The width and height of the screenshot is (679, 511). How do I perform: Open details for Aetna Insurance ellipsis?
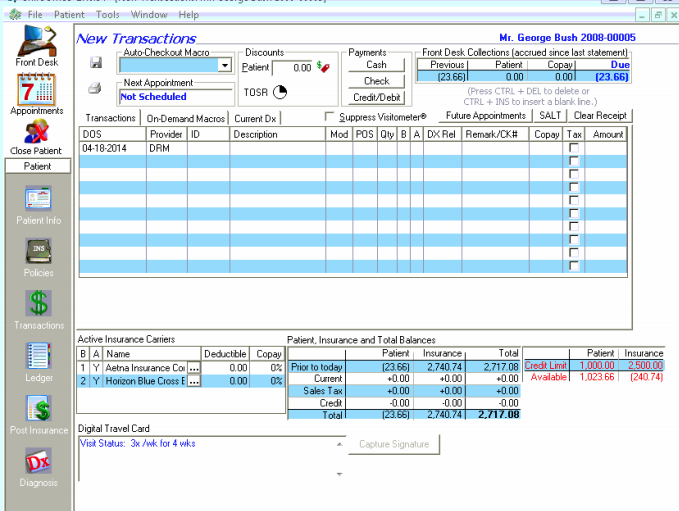[194, 368]
